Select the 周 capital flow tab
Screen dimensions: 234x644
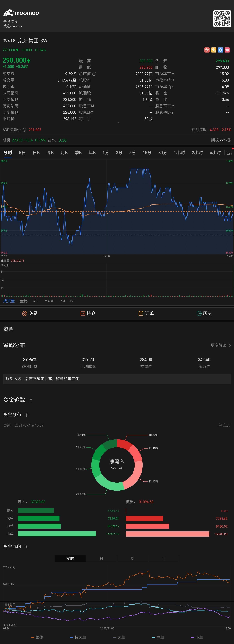(133, 559)
